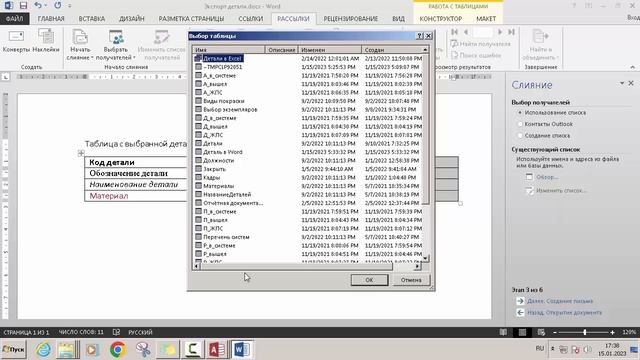Open Выбрать получателей dropdown in ribbon
This screenshot has height=360, width=640.
point(116,45)
